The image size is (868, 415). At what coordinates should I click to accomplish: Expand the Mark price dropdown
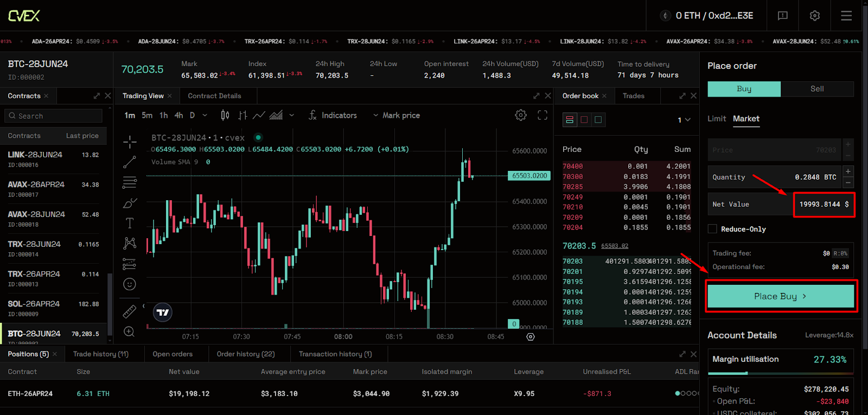[397, 116]
